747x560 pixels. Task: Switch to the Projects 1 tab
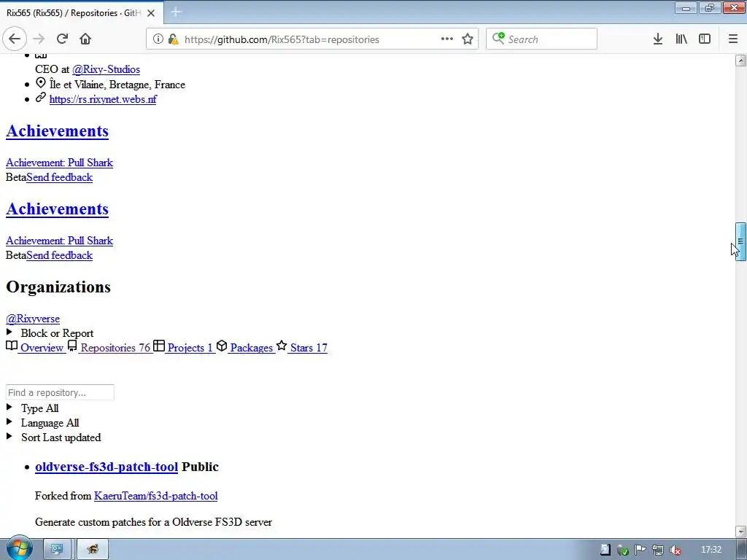[184, 347]
